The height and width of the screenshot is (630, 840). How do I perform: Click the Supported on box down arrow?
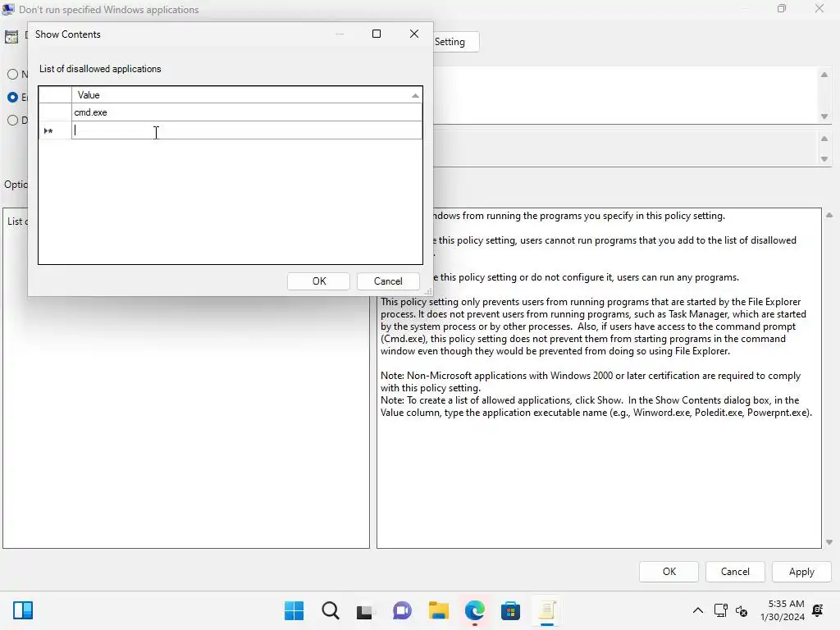coord(824,159)
